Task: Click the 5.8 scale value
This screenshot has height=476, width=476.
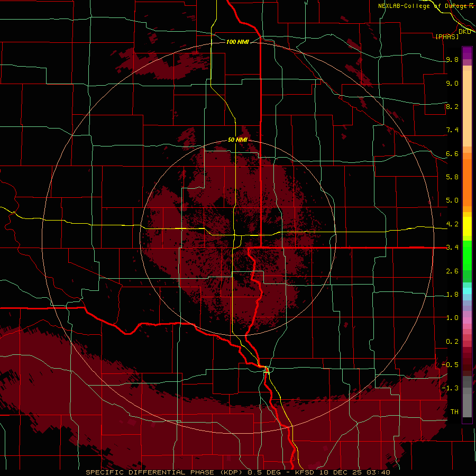Action: (452, 177)
